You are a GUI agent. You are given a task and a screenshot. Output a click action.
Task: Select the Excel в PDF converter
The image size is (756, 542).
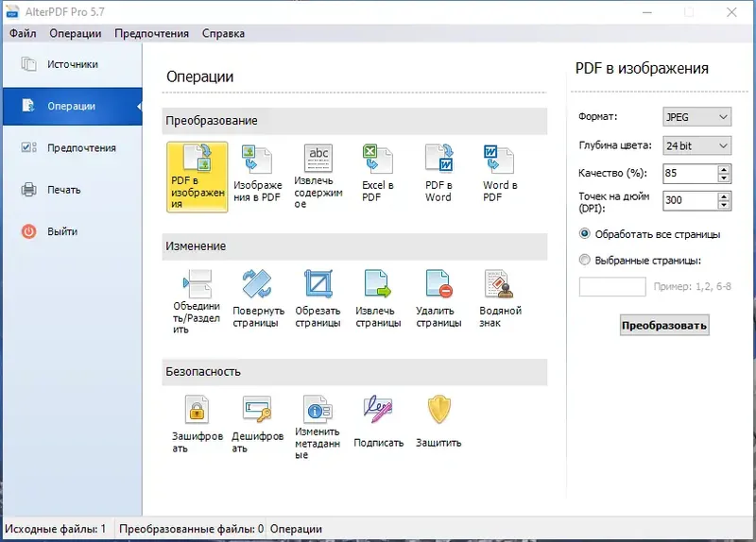(x=378, y=174)
